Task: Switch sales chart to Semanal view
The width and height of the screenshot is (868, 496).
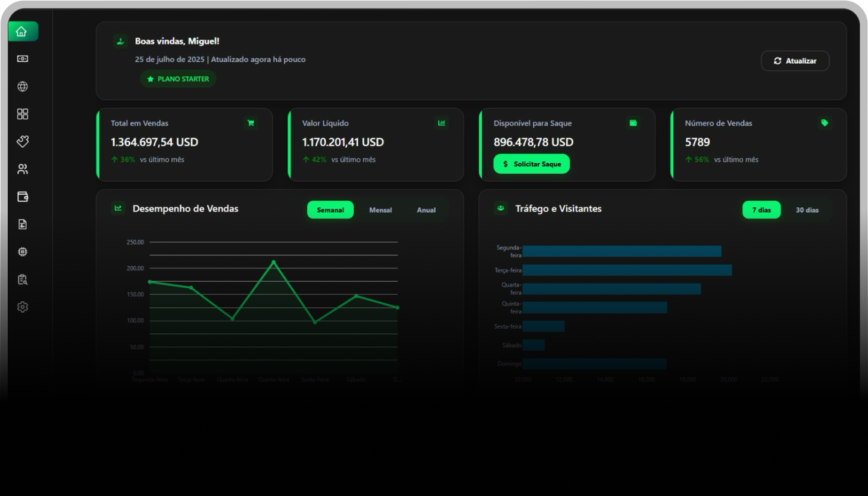Action: 330,210
